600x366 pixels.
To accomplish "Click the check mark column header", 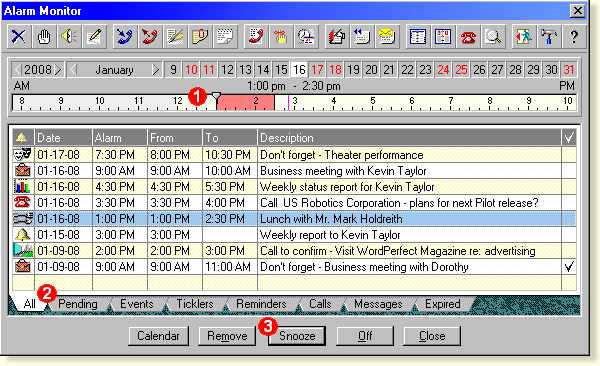I will click(569, 137).
